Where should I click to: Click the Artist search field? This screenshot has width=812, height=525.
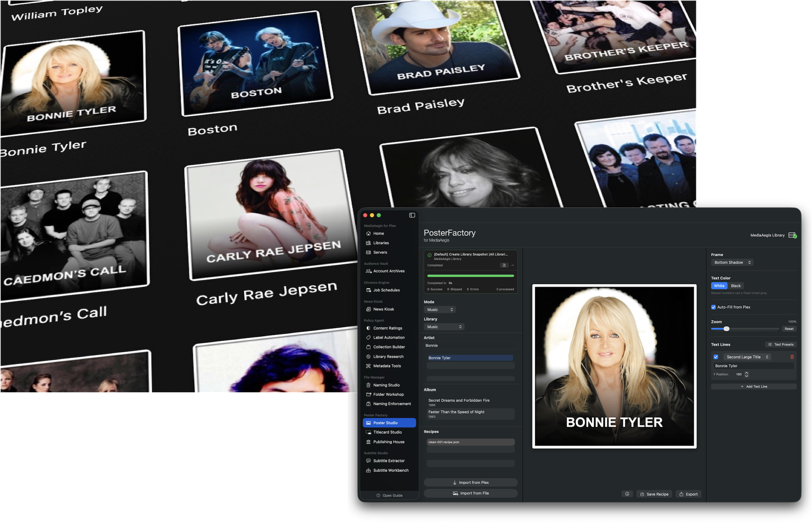[x=471, y=346]
